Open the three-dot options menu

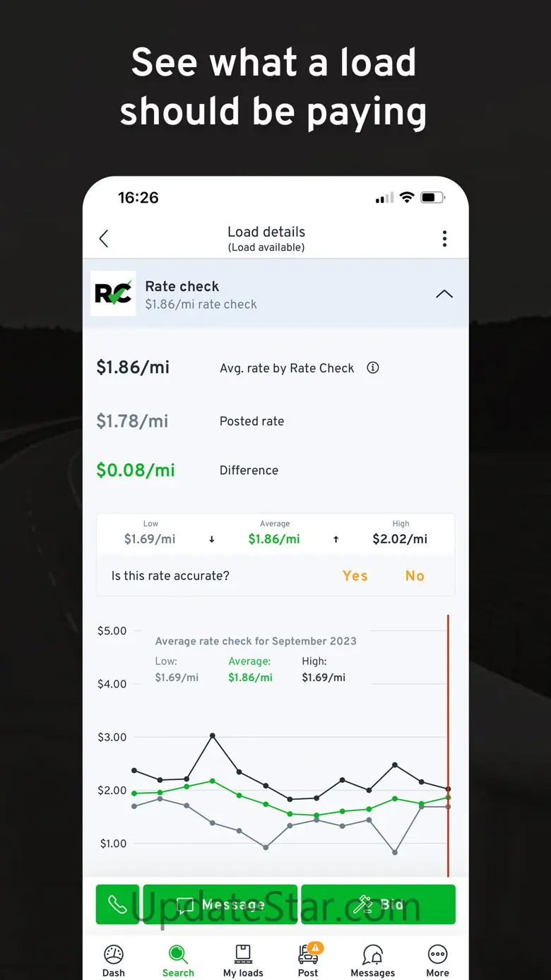pyautogui.click(x=444, y=239)
